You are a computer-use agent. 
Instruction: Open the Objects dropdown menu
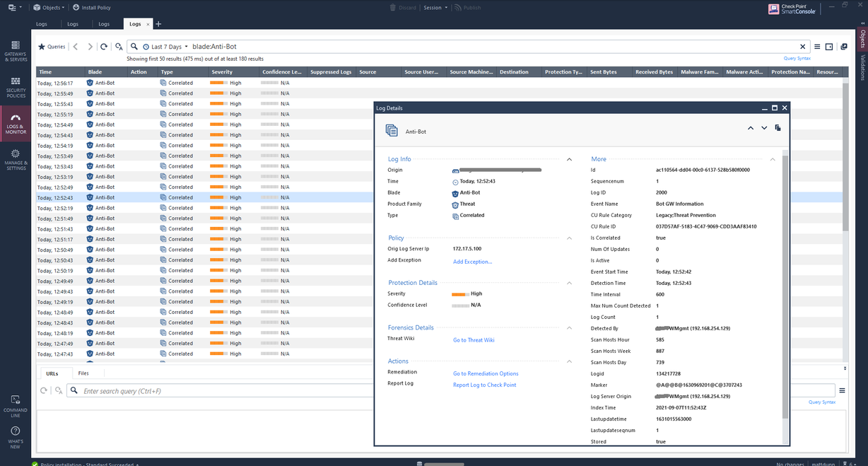pos(49,8)
